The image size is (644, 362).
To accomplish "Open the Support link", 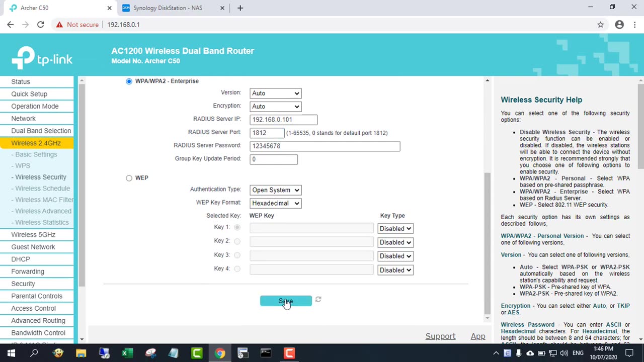I will pyautogui.click(x=440, y=336).
